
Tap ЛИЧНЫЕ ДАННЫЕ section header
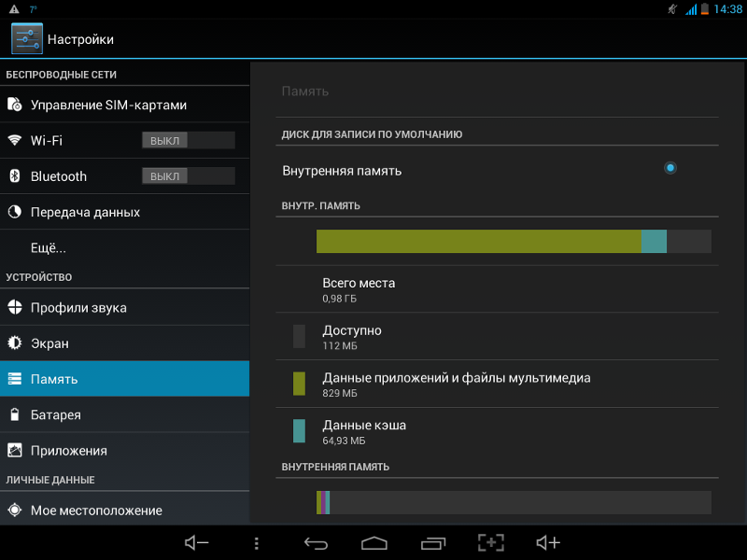tap(50, 480)
